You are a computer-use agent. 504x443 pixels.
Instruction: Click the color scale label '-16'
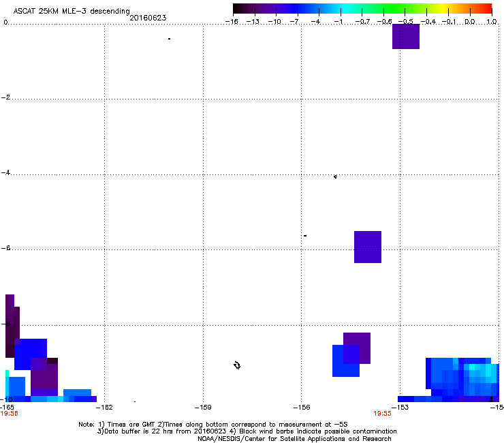[232, 22]
